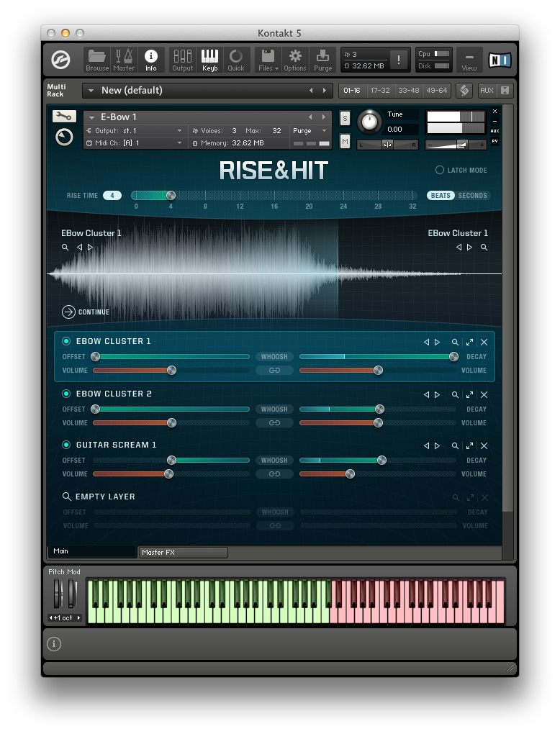
Task: Open the E-Bow 1 instrument dropdown
Action: pos(92,117)
